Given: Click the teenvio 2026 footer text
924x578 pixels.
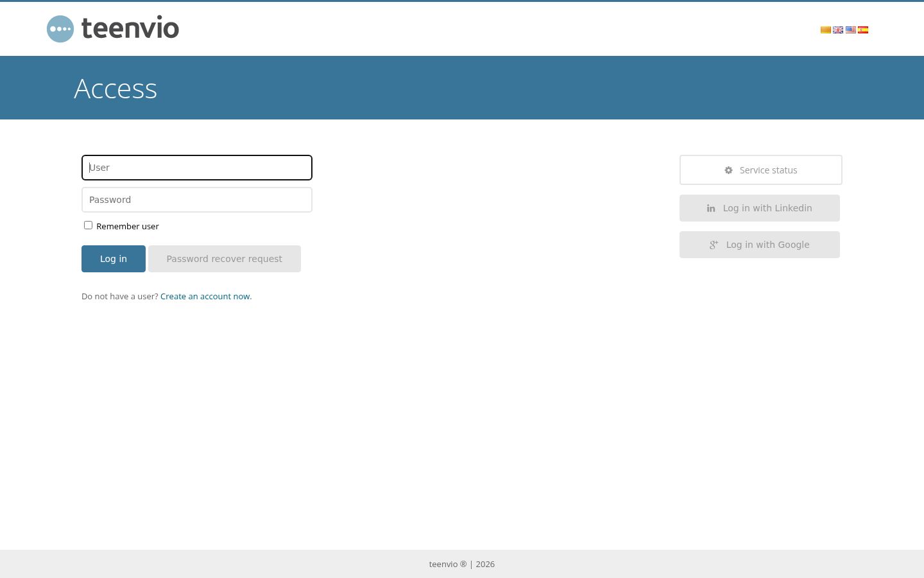Looking at the screenshot, I should tap(462, 564).
